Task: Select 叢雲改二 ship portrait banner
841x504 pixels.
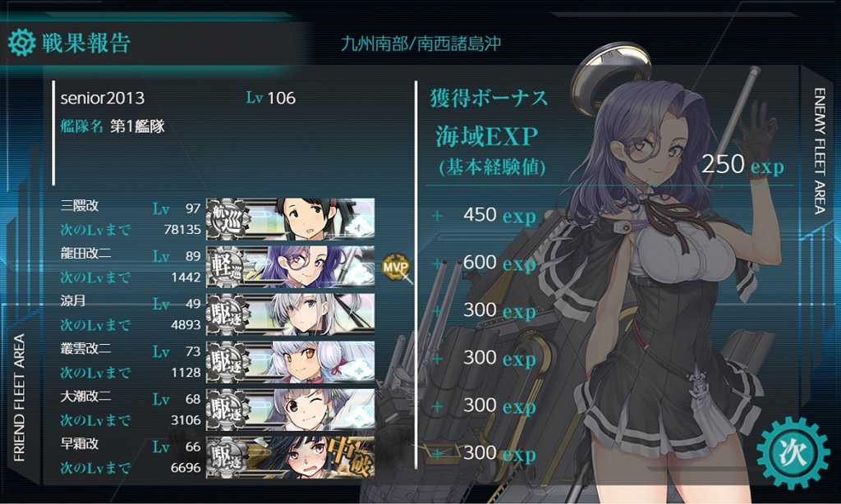Action: point(291,362)
